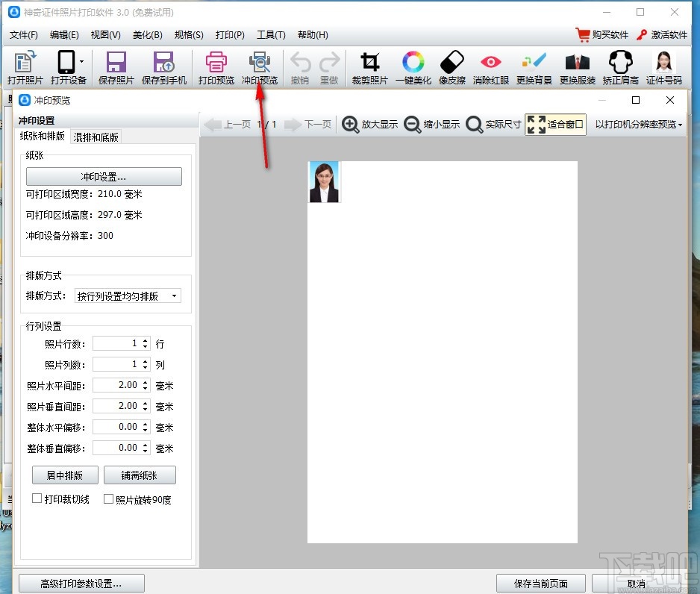Switch to 纸张和排版 tab
700x594 pixels.
pyautogui.click(x=43, y=136)
